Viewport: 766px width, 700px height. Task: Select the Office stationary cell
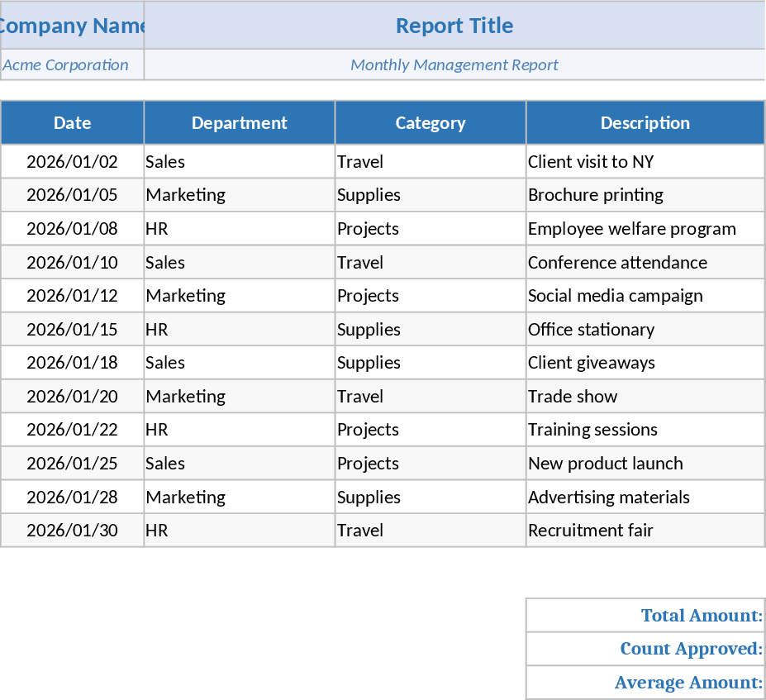tap(645, 330)
